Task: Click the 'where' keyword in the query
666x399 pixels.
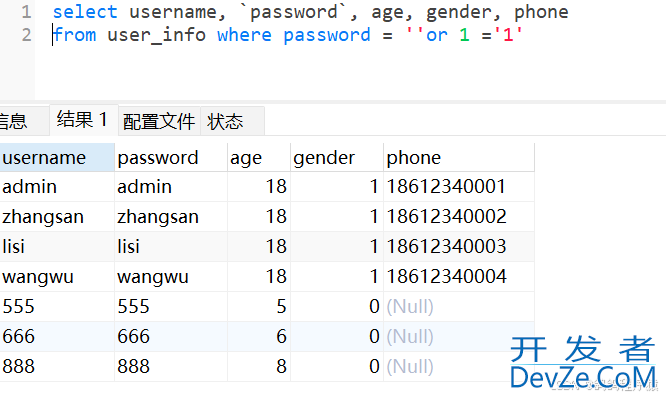Action: pyautogui.click(x=244, y=35)
